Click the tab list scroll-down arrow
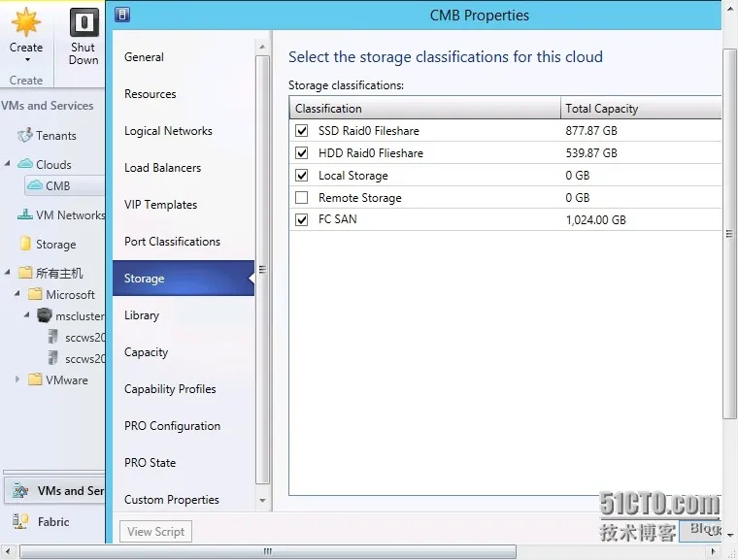 pos(262,501)
